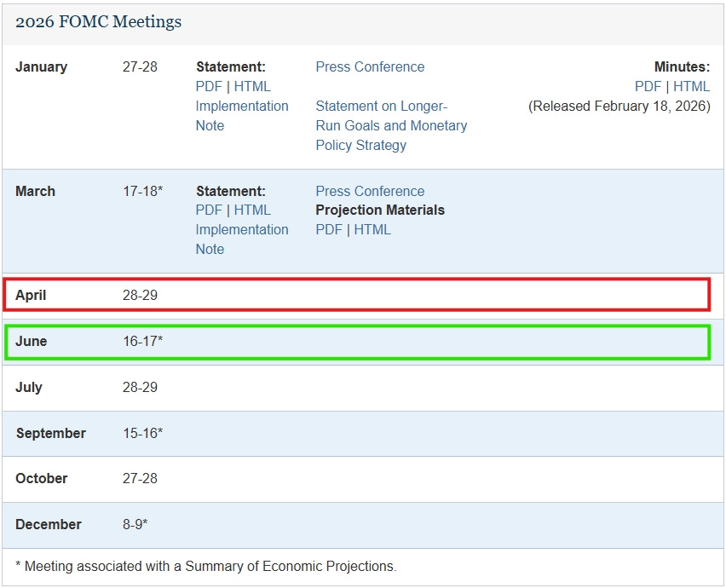
Task: Open March Statement HTML link
Action: click(252, 210)
